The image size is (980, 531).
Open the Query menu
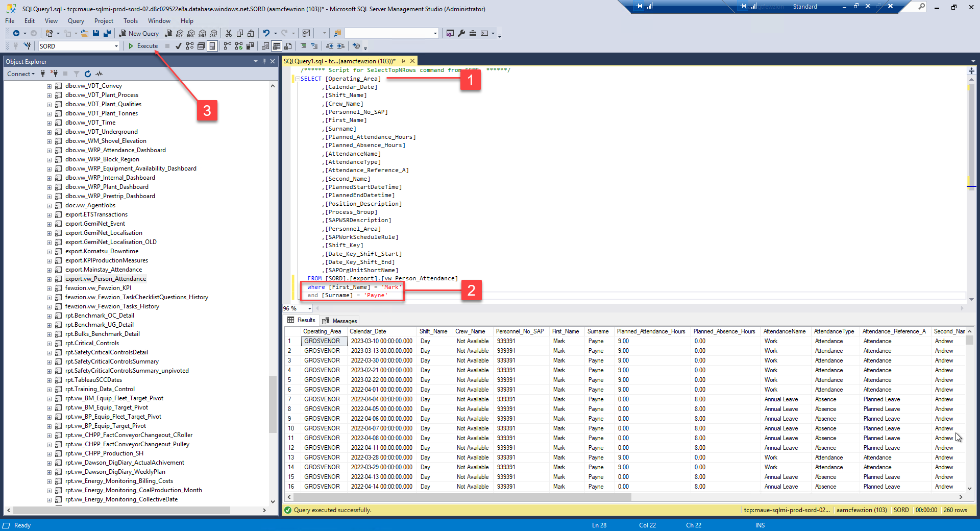[76, 21]
